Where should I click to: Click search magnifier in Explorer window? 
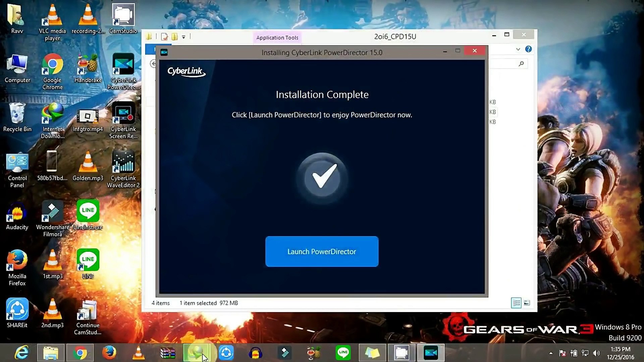[x=521, y=64]
